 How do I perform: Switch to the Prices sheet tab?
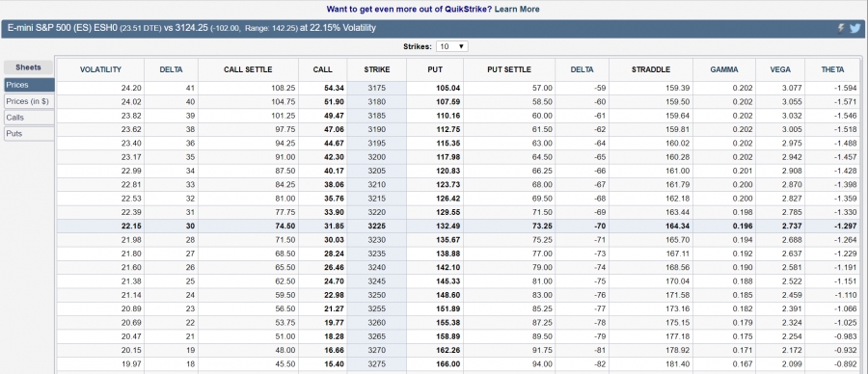[x=29, y=85]
